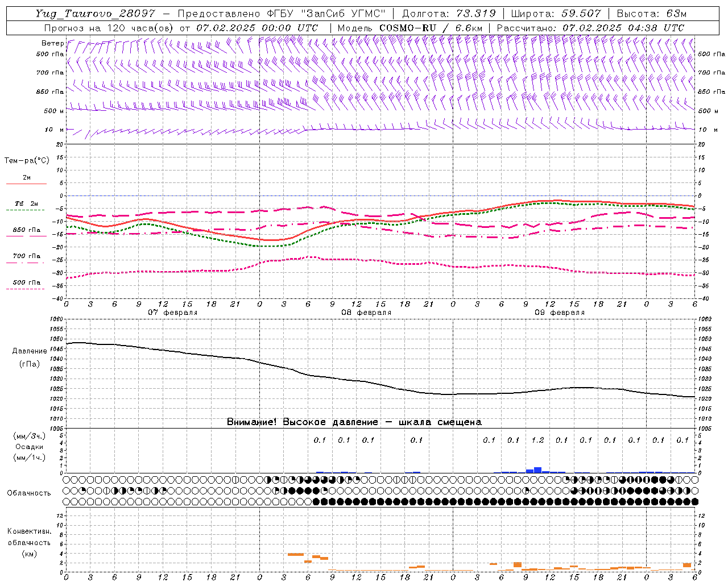Viewport: 728px width, 582px height.
Task: Click the 08 февраля date label
Action: (366, 313)
